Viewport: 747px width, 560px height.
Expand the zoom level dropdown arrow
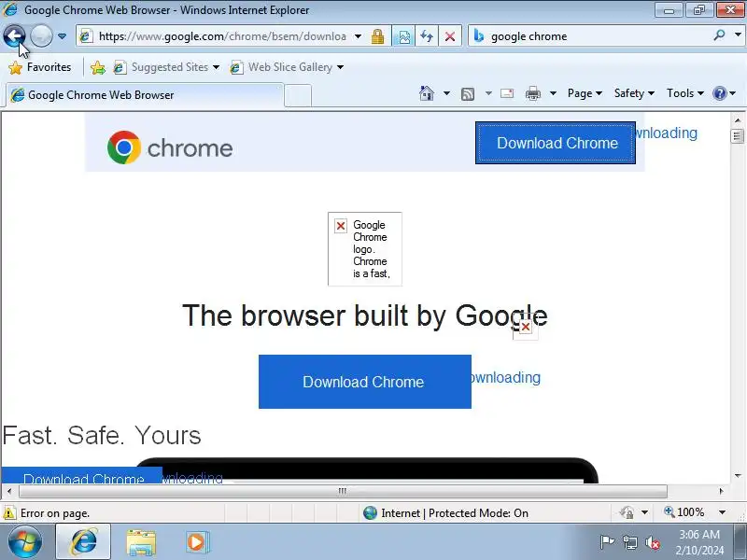coord(722,512)
